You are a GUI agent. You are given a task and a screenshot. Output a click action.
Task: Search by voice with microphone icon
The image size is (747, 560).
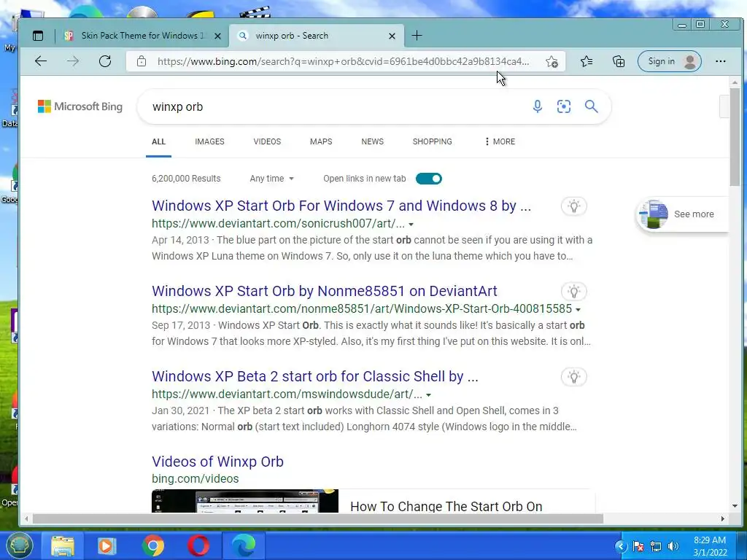tap(538, 106)
